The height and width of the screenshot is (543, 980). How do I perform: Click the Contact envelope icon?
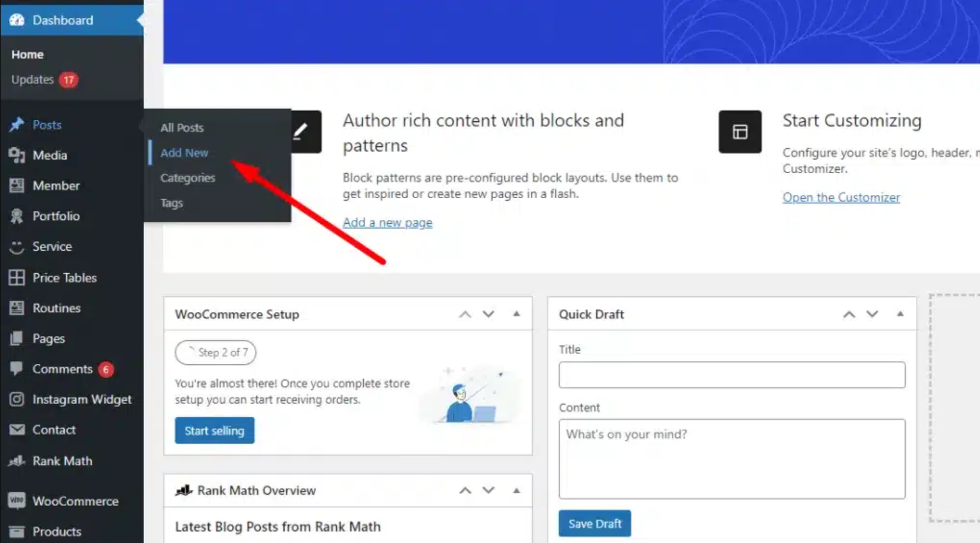17,430
